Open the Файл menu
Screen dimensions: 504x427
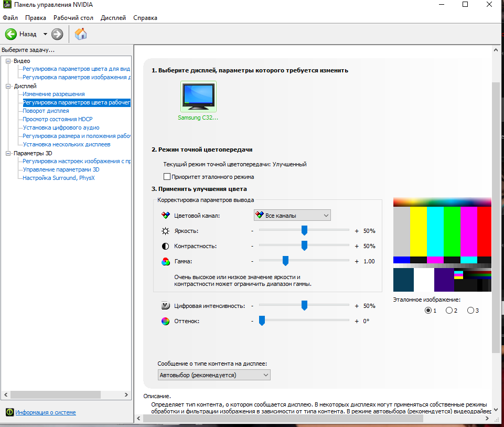pyautogui.click(x=10, y=18)
